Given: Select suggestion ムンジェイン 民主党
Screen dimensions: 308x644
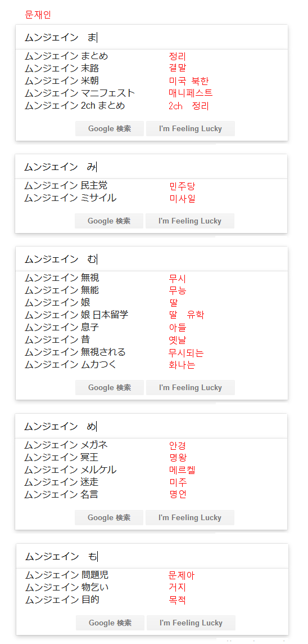Looking at the screenshot, I should (x=66, y=186).
